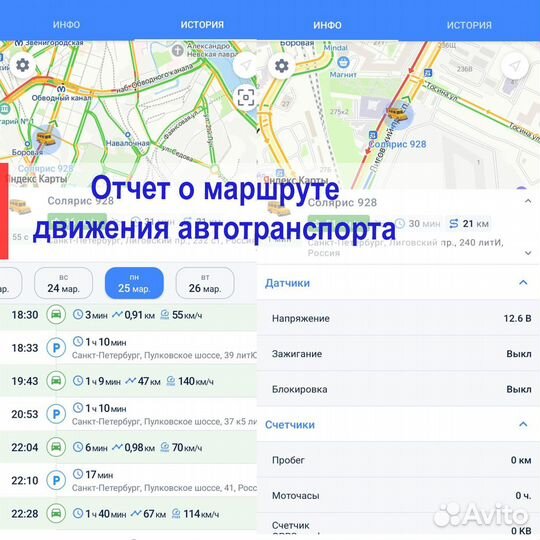Tap speed icon next to 114 км/ч
The height and width of the screenshot is (540, 540).
click(x=176, y=513)
